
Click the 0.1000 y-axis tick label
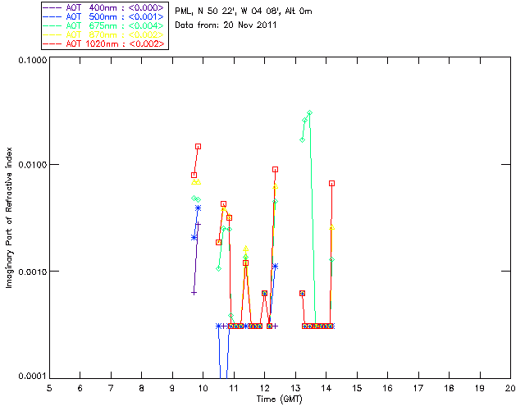(x=32, y=60)
